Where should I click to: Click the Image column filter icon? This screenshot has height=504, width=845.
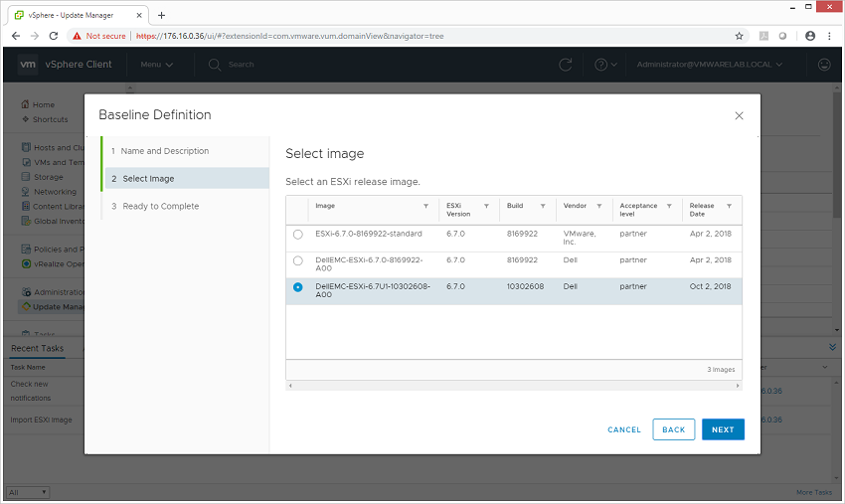425,206
